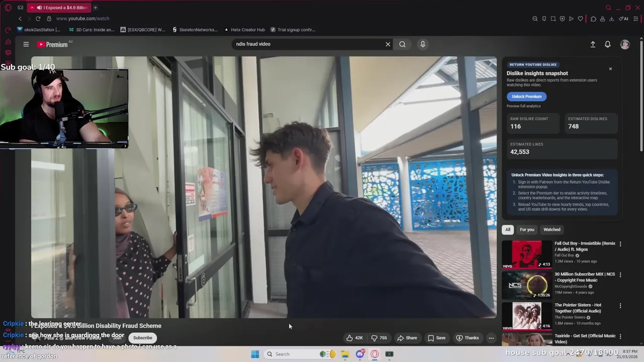Open options for Fall Out Boy video
The height and width of the screenshot is (362, 644).
pos(620,244)
